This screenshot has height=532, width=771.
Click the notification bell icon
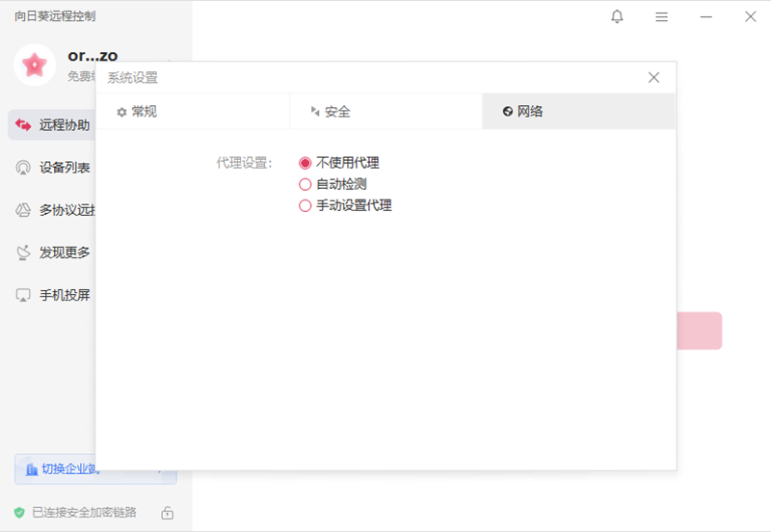pos(617,16)
